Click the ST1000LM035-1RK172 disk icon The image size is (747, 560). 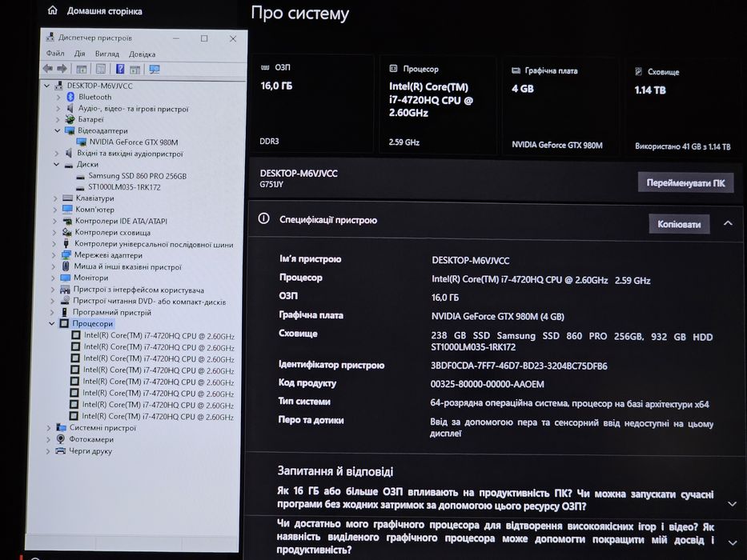[x=80, y=188]
